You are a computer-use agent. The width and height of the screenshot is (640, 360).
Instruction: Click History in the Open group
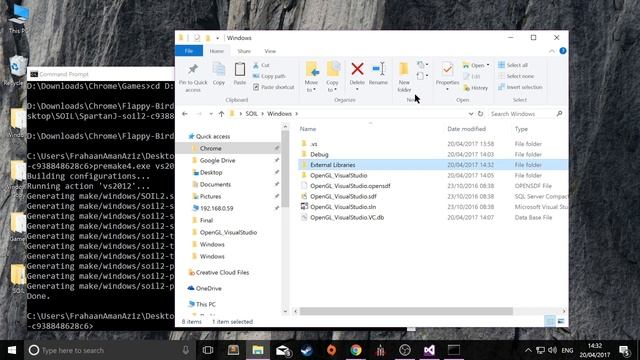476,88
